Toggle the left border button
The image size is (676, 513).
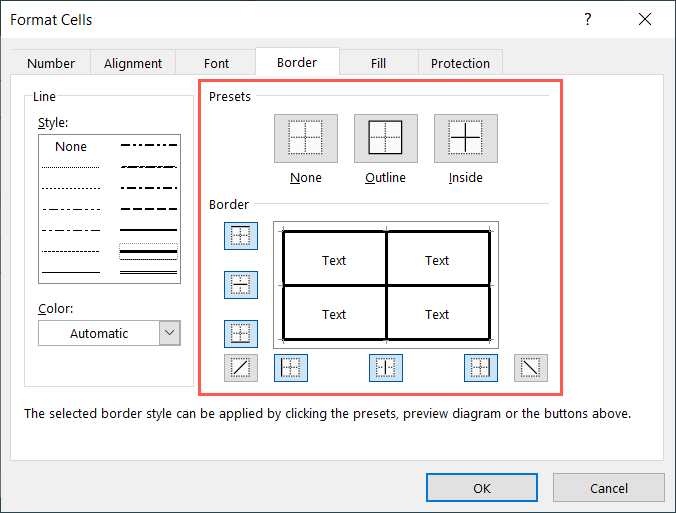pos(291,368)
